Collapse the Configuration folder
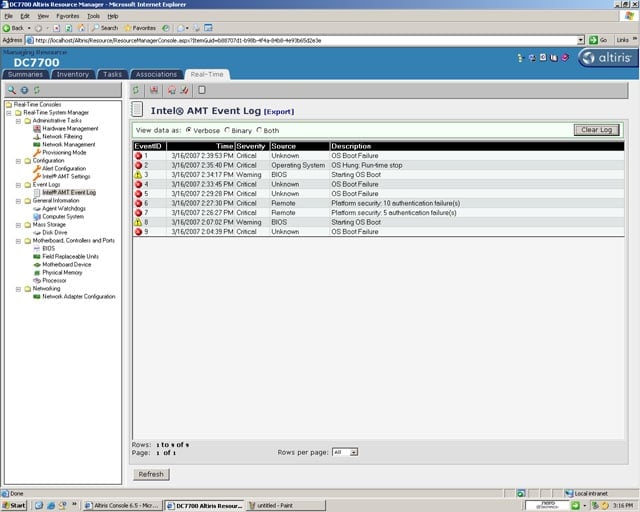This screenshot has width=640, height=512. click(x=18, y=161)
